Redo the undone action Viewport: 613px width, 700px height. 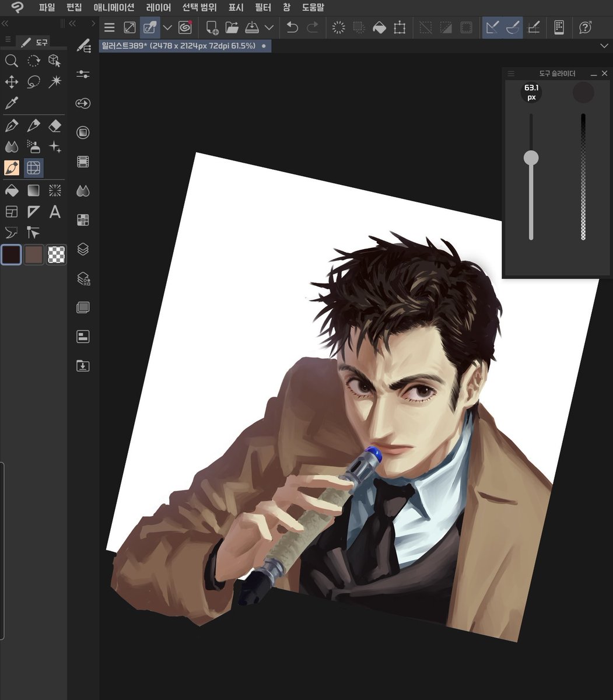313,27
